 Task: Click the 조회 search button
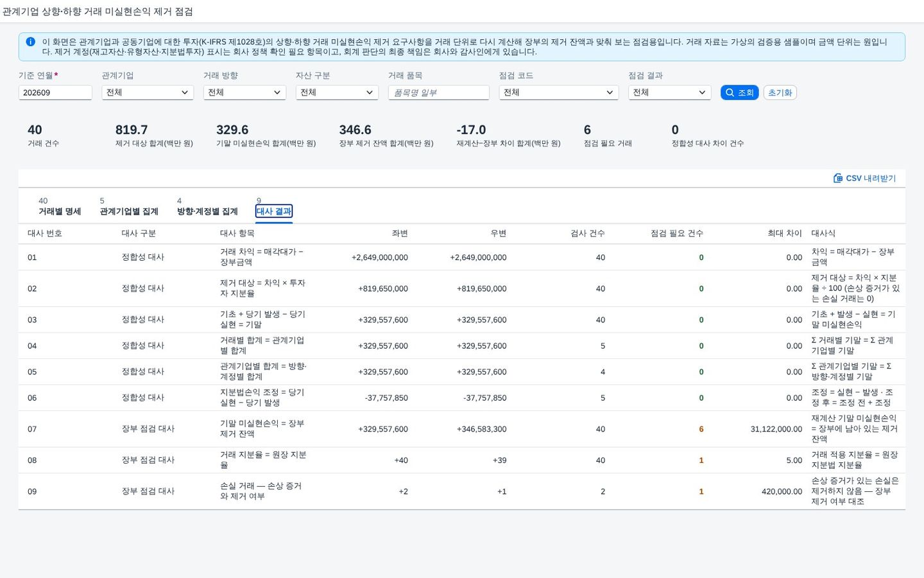click(740, 92)
